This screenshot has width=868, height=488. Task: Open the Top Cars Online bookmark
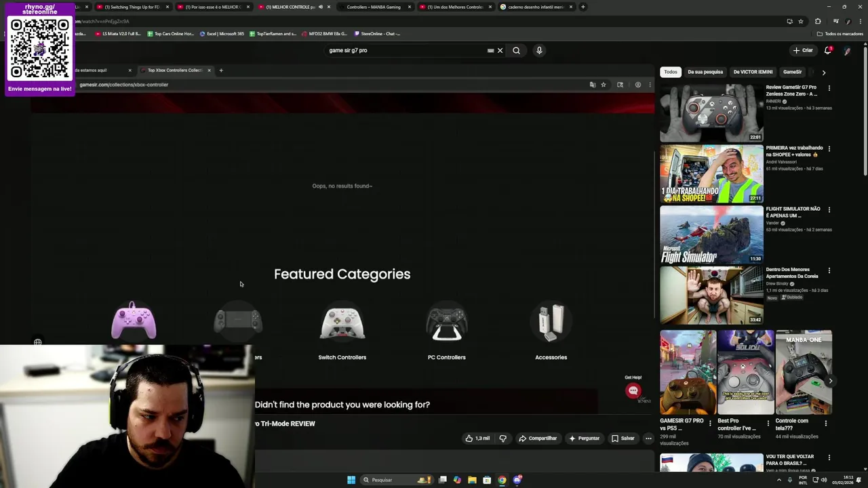click(170, 33)
